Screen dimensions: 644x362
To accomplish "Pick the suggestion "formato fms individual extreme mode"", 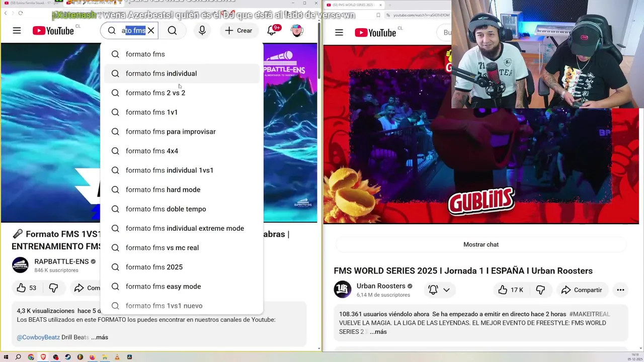I will coord(182,228).
